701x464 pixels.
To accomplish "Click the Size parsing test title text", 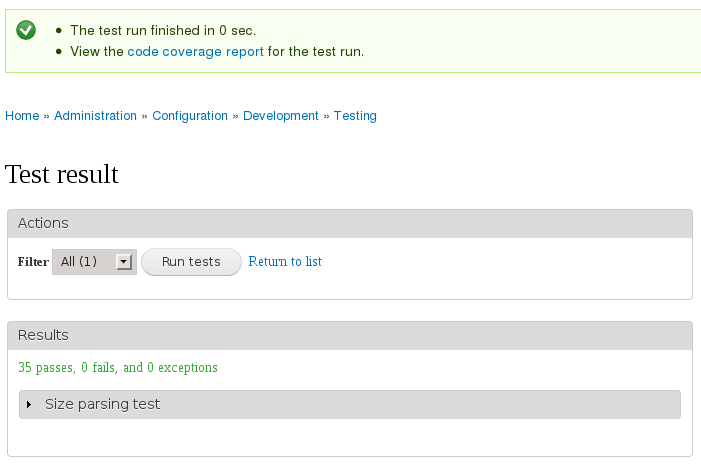I will 102,404.
